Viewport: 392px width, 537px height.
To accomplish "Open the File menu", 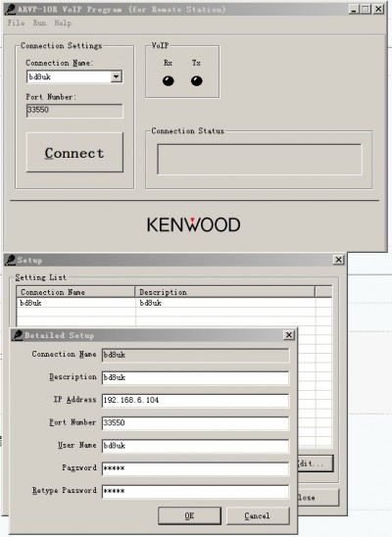I will (16, 23).
